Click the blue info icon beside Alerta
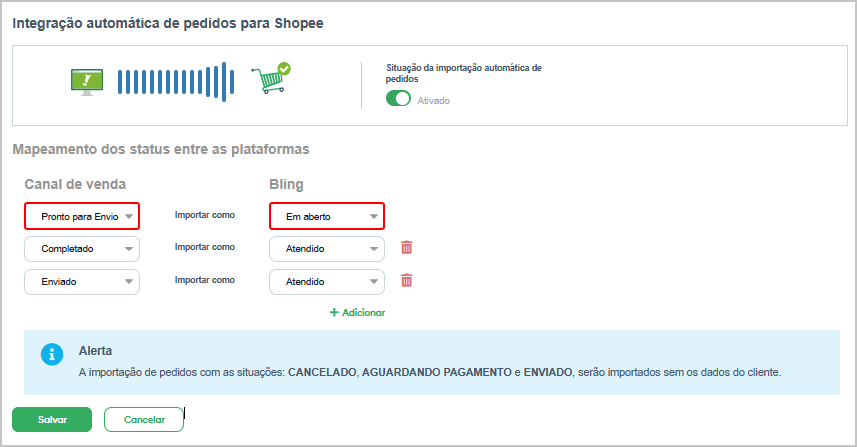The height and width of the screenshot is (447, 857). [52, 355]
